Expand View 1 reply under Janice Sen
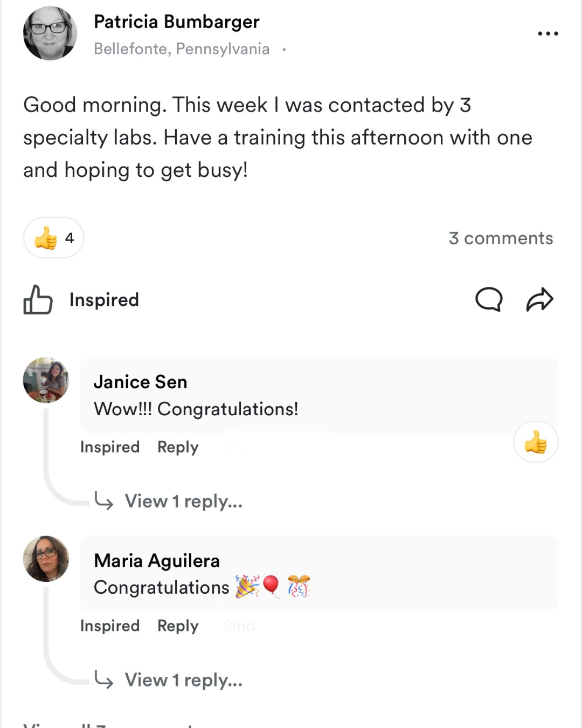The image size is (582, 728). coord(184,501)
